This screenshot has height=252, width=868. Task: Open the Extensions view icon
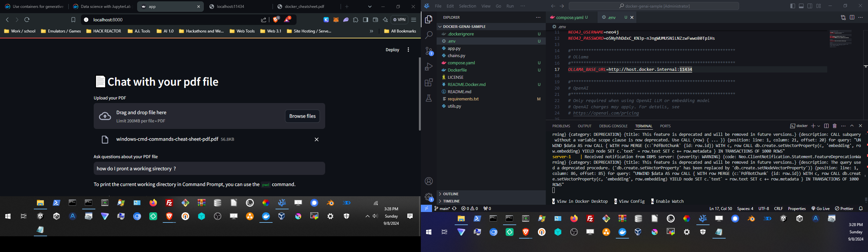coord(429,82)
